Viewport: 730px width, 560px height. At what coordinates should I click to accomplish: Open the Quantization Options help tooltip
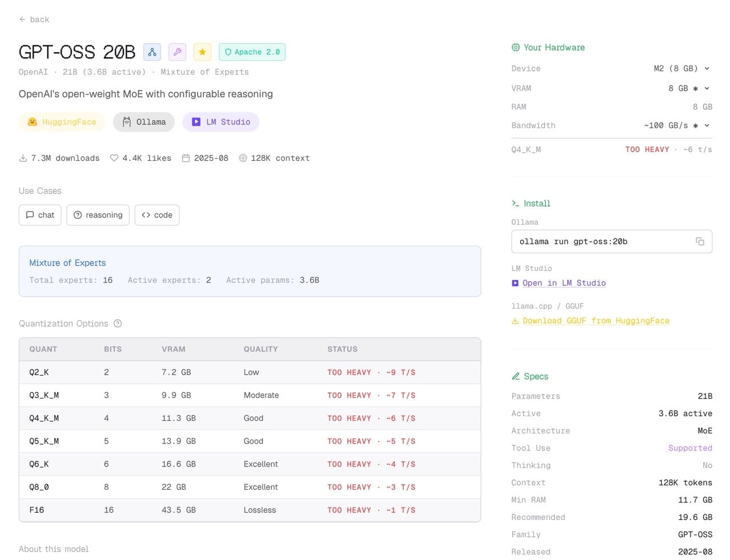point(117,323)
